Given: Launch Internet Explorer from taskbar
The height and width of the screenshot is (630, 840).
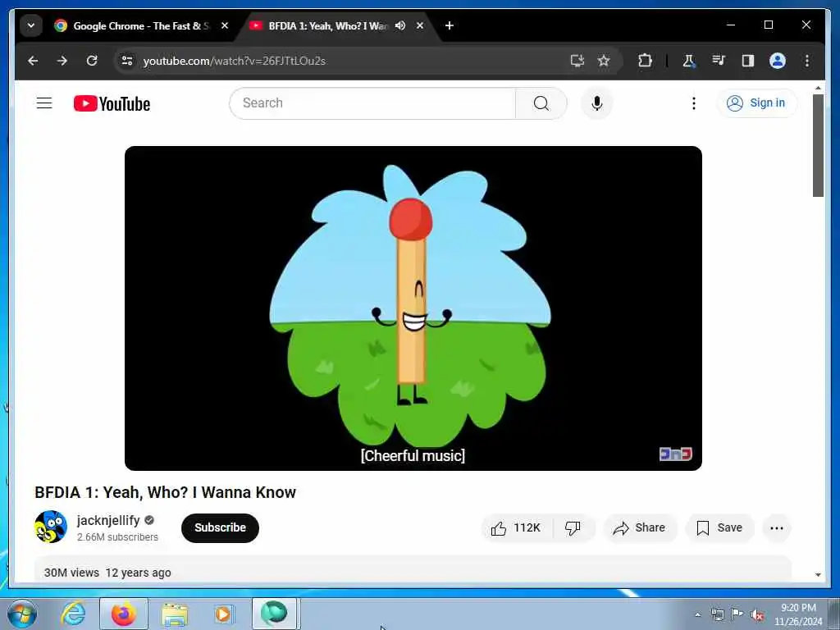Looking at the screenshot, I should pos(73,614).
